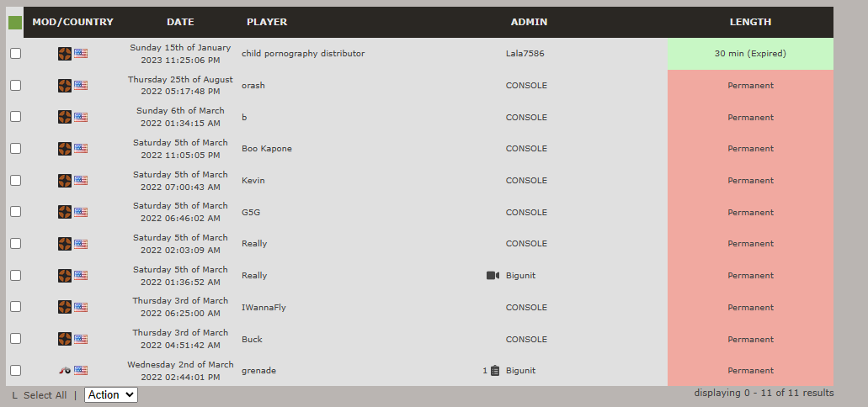Image resolution: width=868 pixels, height=407 pixels.
Task: Open the Action dropdown
Action: [x=111, y=395]
